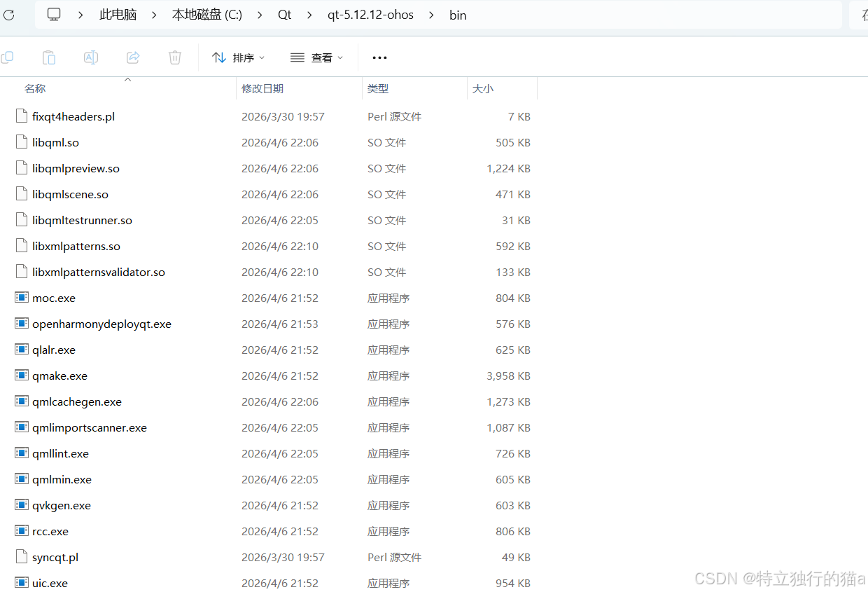Click the file icon of fixqt4headers.pl
This screenshot has height=592, width=868.
click(x=21, y=116)
